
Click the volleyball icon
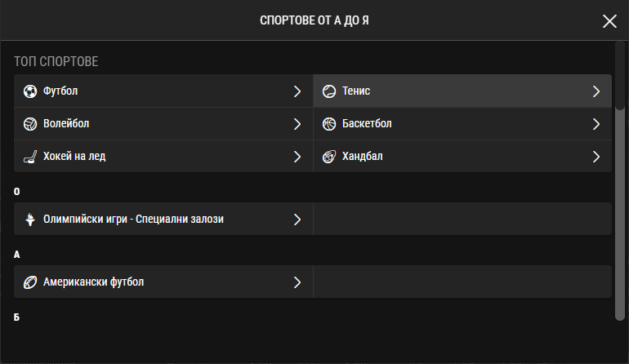coord(30,124)
